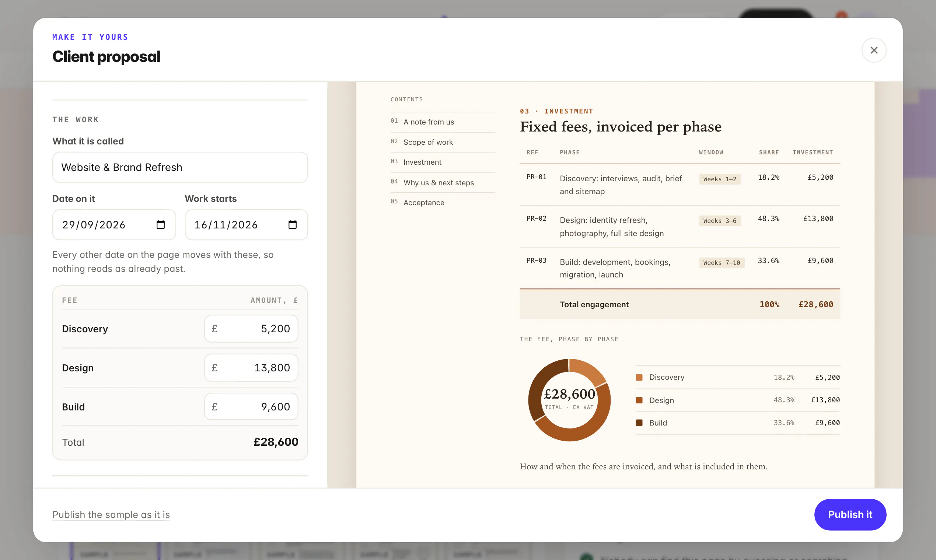Click 'Publish the sample as it is' link
Viewport: 936px width, 560px height.
[111, 514]
